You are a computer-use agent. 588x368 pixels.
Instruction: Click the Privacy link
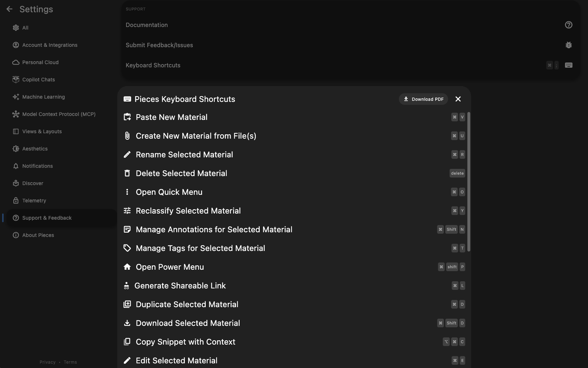pyautogui.click(x=48, y=362)
